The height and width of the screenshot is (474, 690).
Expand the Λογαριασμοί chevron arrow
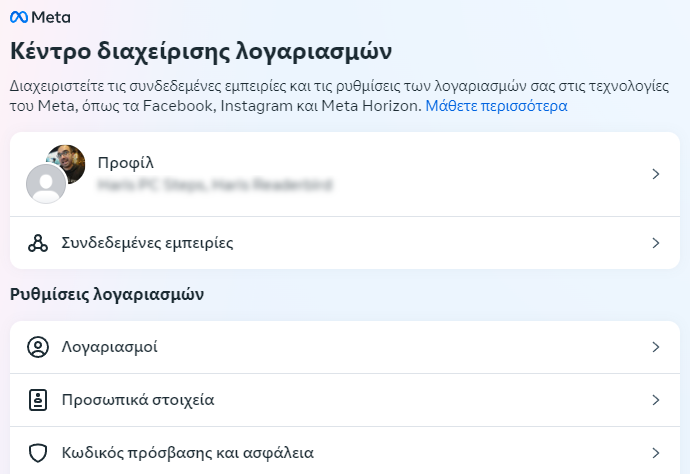[x=656, y=347]
